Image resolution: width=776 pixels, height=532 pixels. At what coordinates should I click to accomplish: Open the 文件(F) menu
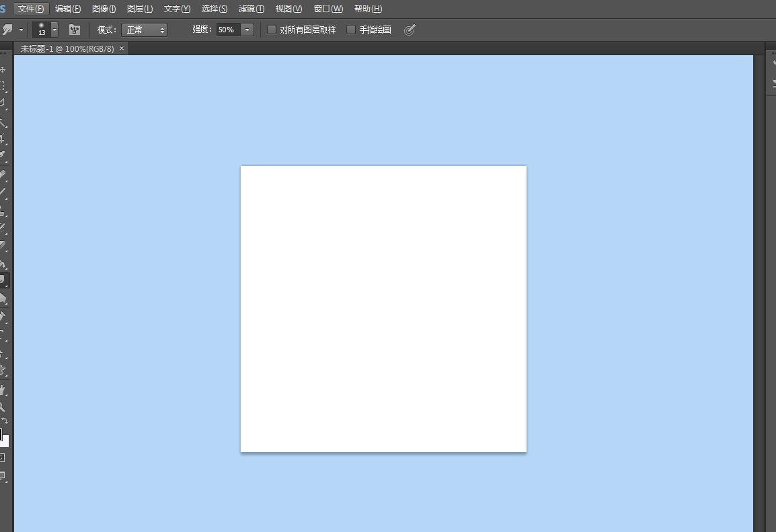31,9
